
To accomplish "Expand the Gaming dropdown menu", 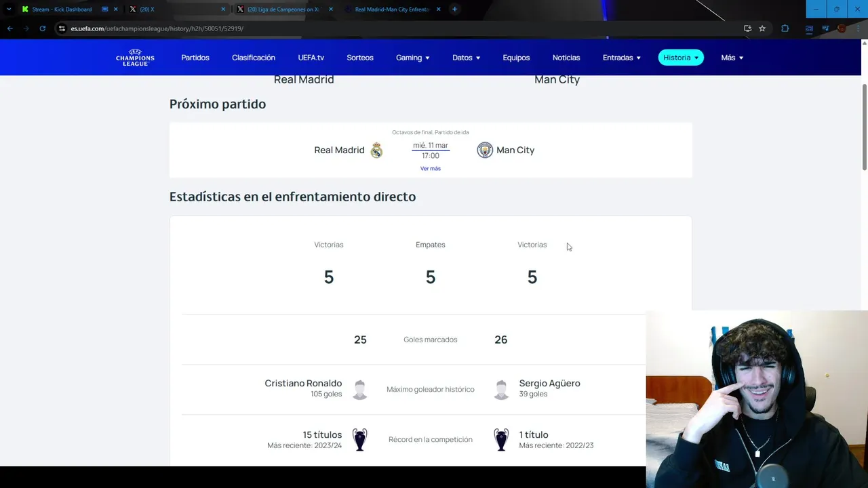I will point(413,58).
